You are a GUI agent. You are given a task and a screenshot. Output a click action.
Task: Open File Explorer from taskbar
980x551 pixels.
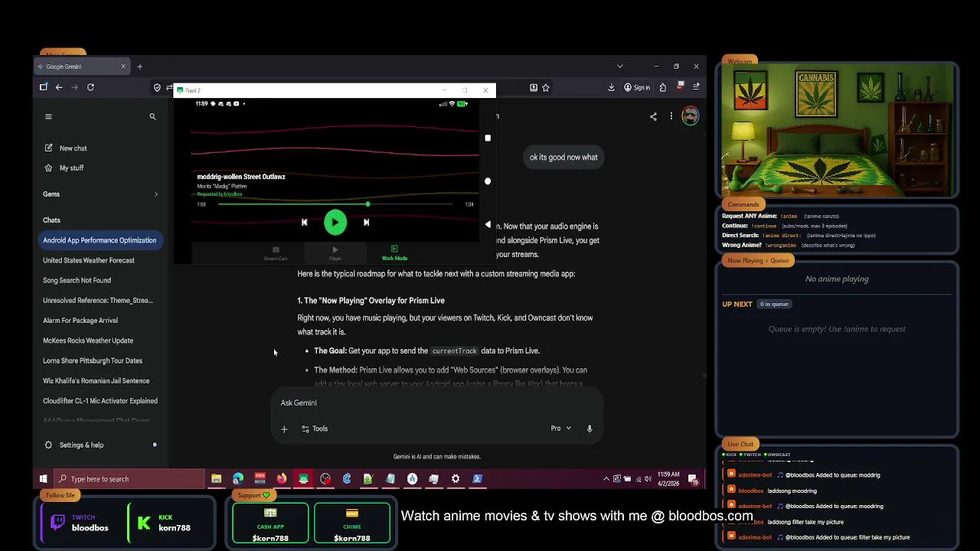coord(217,479)
